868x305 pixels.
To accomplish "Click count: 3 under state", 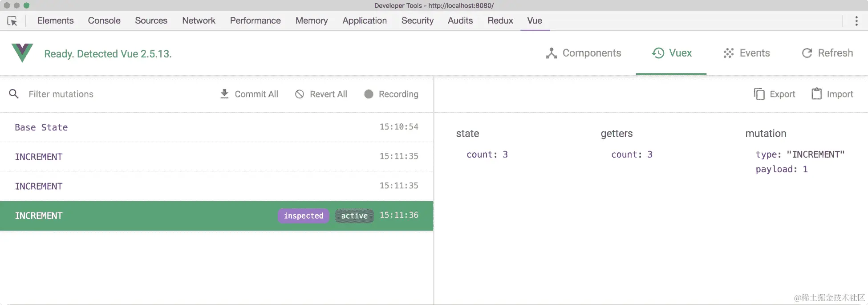I will point(487,155).
